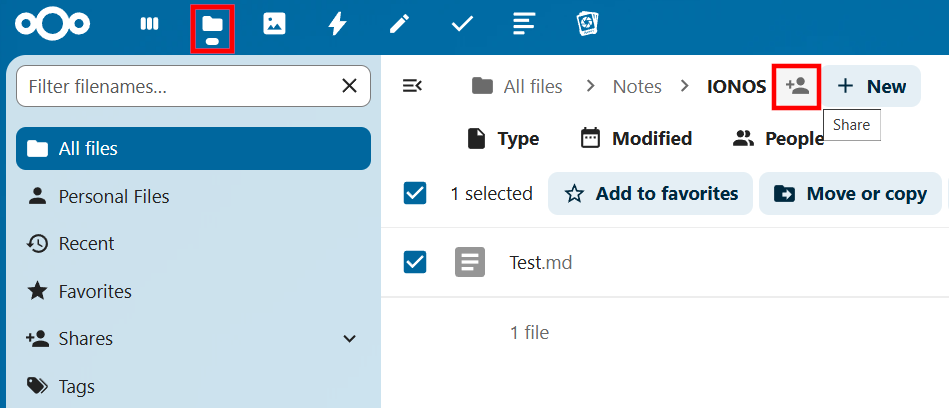Clear the filename filter with X
The width and height of the screenshot is (949, 408).
[x=349, y=87]
